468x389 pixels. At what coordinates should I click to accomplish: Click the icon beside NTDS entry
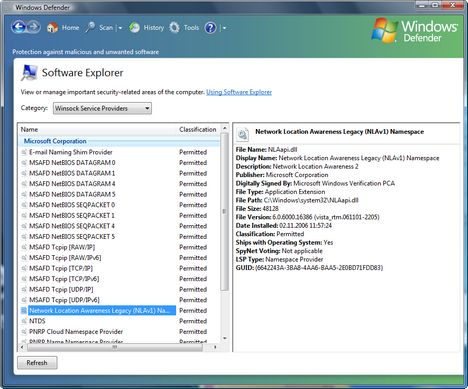pyautogui.click(x=24, y=321)
